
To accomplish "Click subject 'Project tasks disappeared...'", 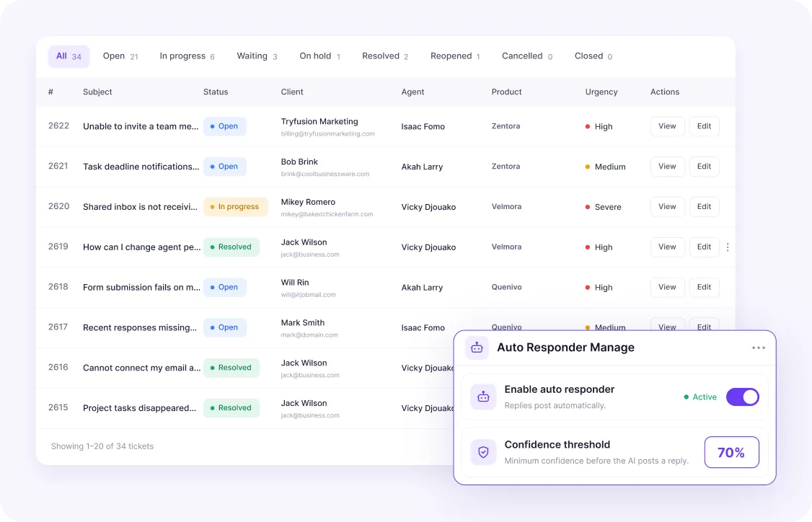I will 140,408.
